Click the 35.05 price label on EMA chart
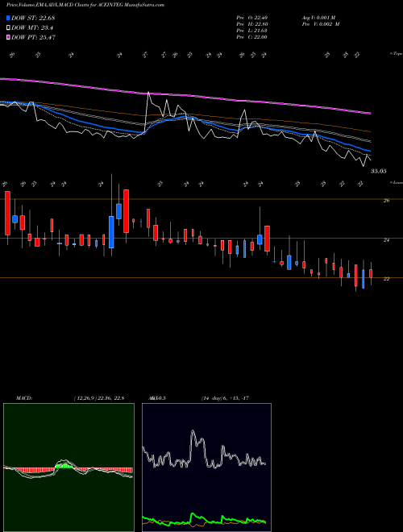 [x=379, y=172]
